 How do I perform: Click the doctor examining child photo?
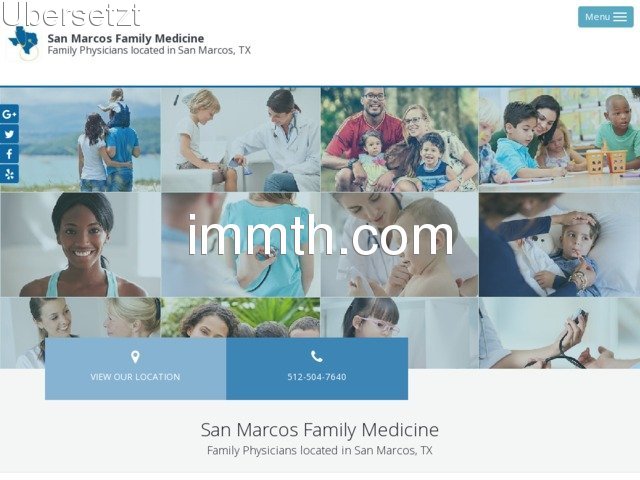pos(241,140)
